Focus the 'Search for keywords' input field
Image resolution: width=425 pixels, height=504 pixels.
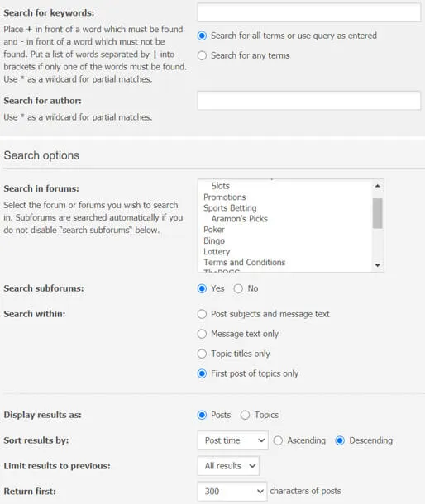click(309, 13)
